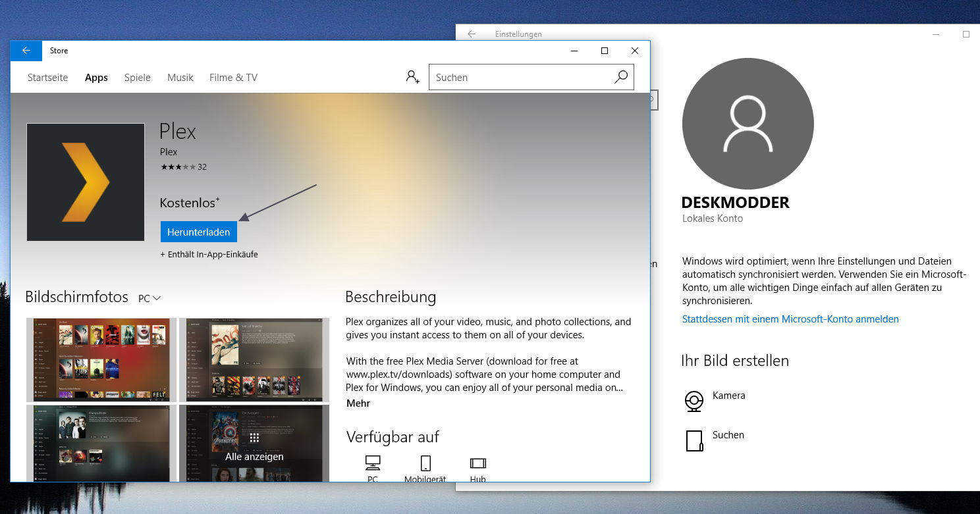Minimize the Einstellungen window

click(x=936, y=34)
